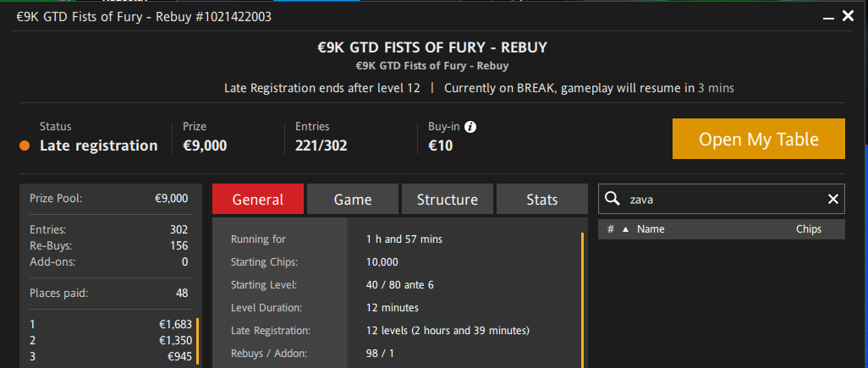Switch to the Game tab

tap(353, 199)
